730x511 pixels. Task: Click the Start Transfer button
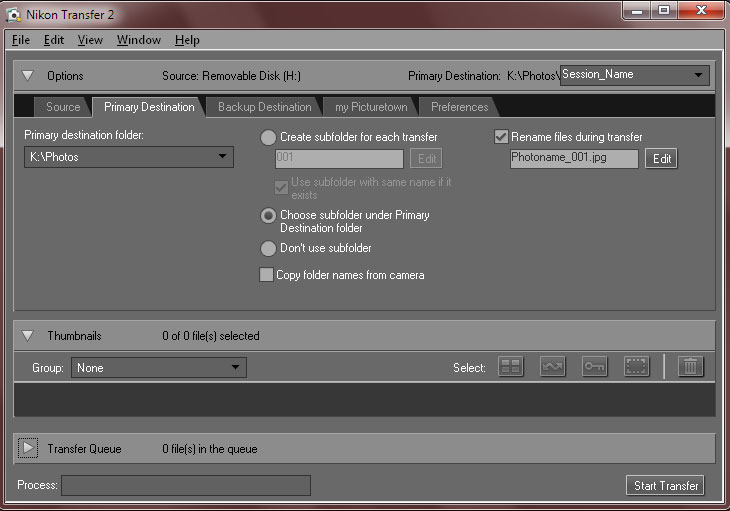[665, 485]
